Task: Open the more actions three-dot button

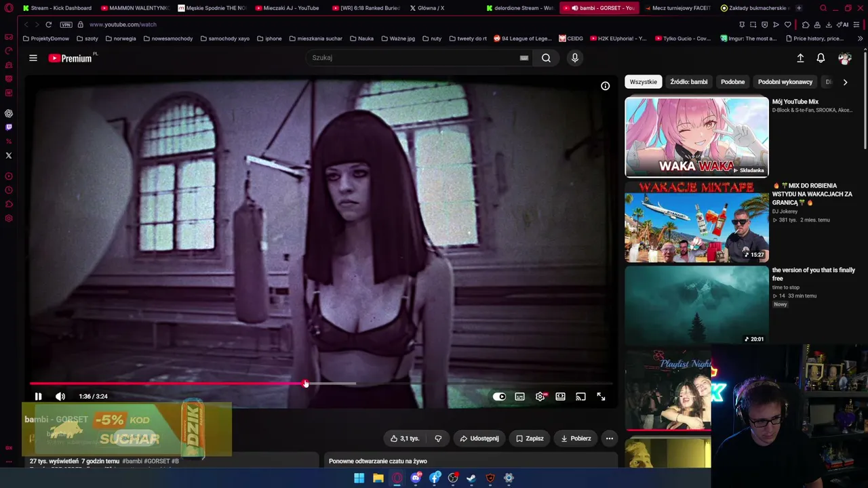Action: [609, 439]
